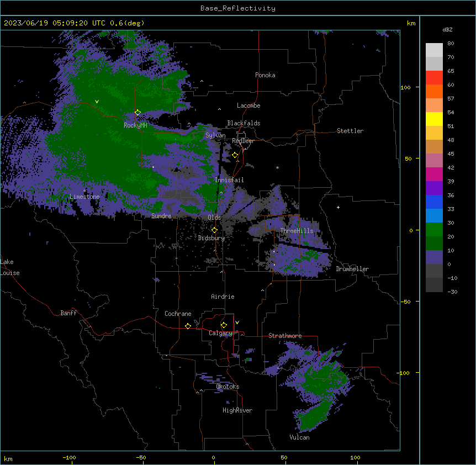Image resolution: width=476 pixels, height=465 pixels.
Task: Select the Strathmore city label
Action: pyautogui.click(x=285, y=336)
